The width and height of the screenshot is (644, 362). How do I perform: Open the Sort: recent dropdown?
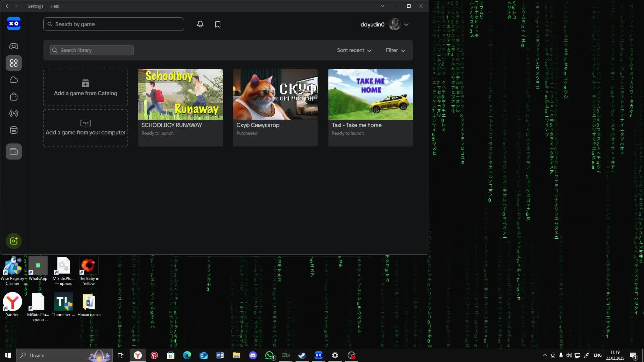pos(354,50)
